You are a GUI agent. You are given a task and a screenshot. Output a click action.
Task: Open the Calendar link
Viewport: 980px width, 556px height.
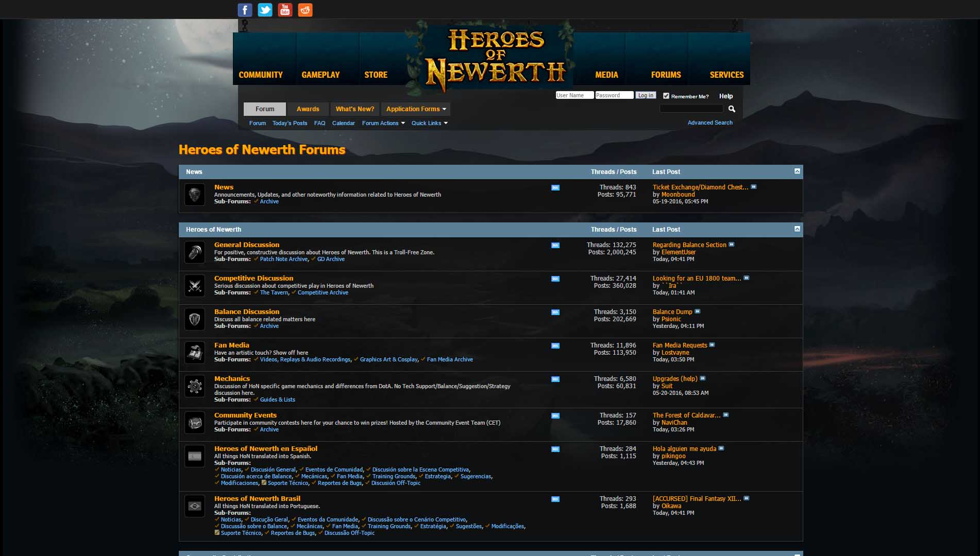coord(343,123)
